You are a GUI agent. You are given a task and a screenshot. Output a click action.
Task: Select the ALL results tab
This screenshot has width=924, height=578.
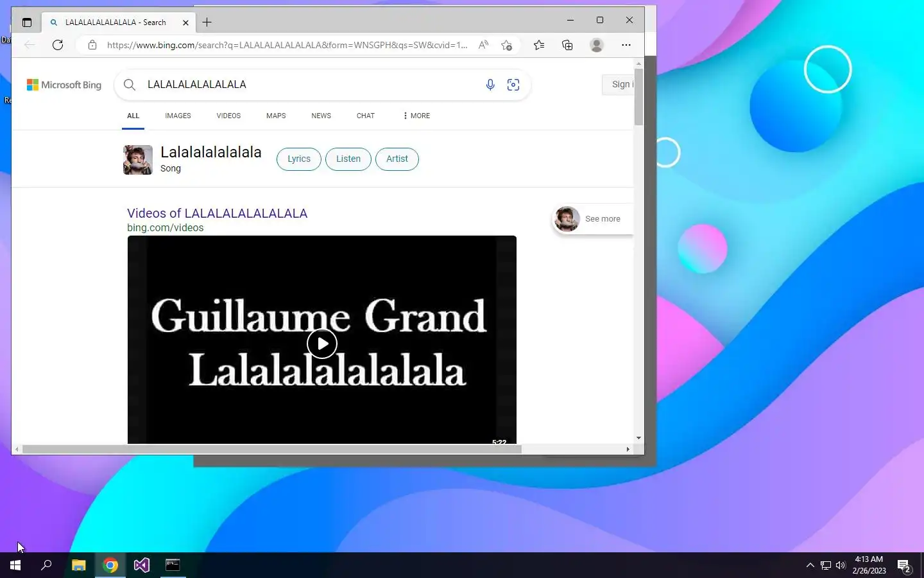tap(133, 116)
